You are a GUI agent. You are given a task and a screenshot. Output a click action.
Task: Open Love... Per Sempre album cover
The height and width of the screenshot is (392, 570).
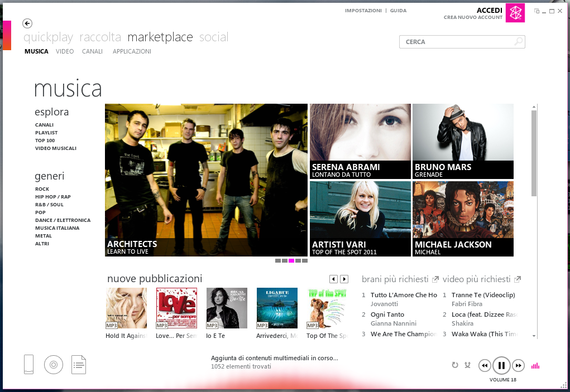click(x=176, y=308)
